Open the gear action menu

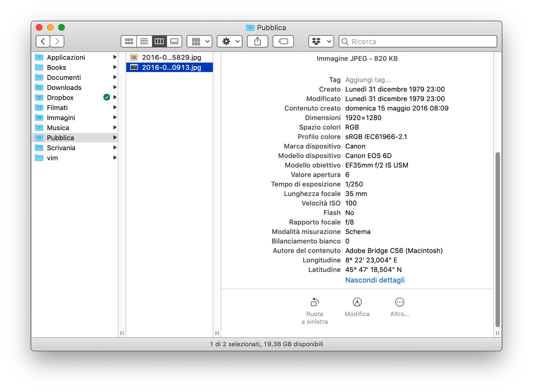pyautogui.click(x=229, y=42)
